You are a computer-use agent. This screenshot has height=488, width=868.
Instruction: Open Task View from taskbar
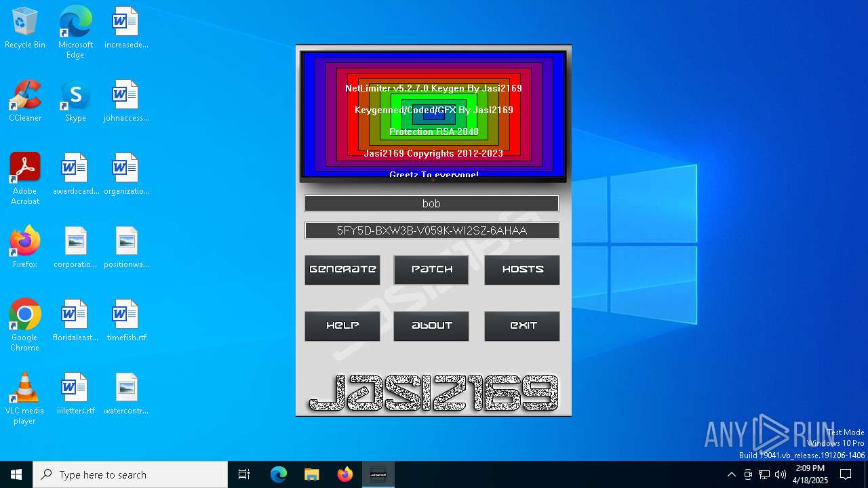tap(244, 474)
